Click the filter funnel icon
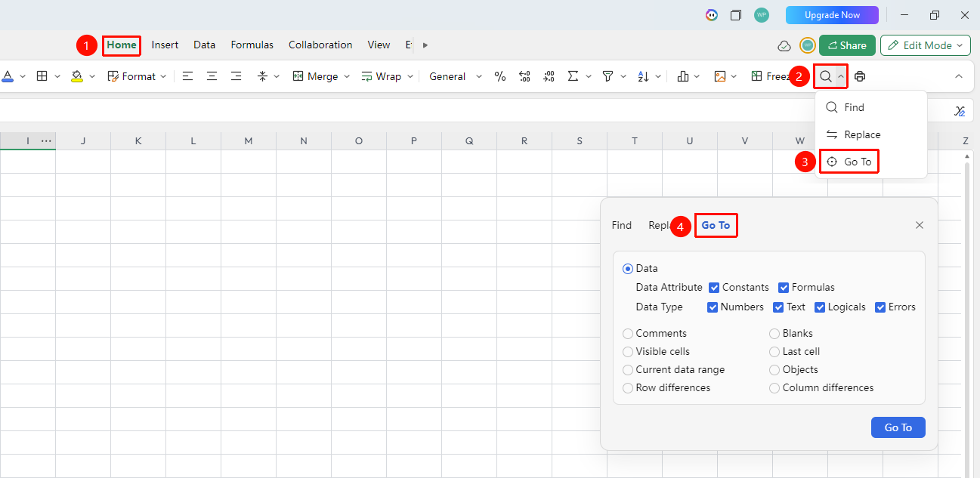Screen dimensions: 980x478 tap(607, 76)
